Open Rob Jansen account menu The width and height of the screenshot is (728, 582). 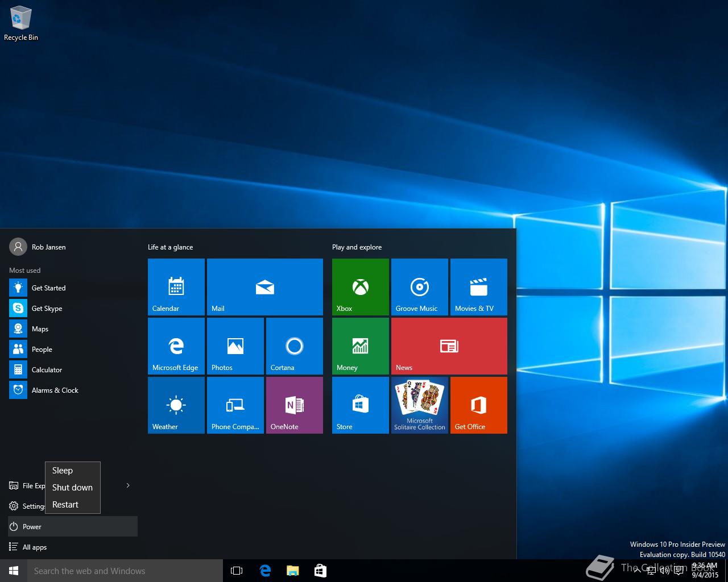tap(38, 247)
